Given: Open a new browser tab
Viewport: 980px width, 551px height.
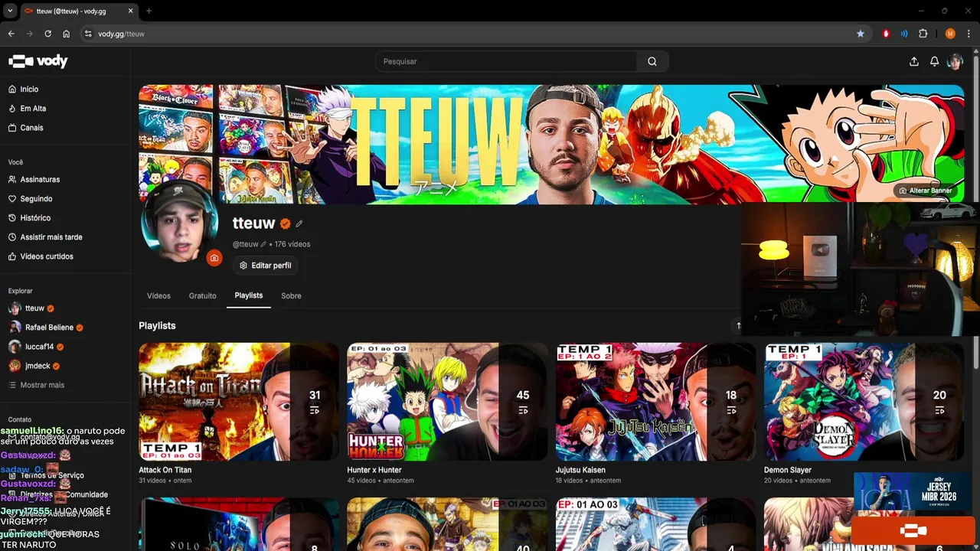Looking at the screenshot, I should click(x=149, y=11).
